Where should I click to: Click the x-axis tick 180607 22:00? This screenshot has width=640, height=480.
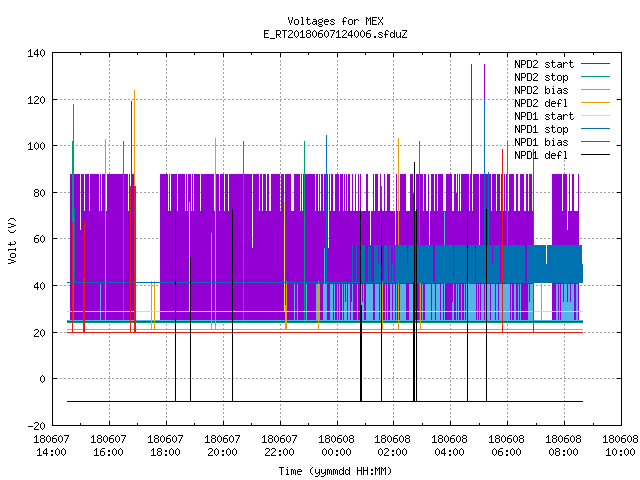pyautogui.click(x=279, y=446)
